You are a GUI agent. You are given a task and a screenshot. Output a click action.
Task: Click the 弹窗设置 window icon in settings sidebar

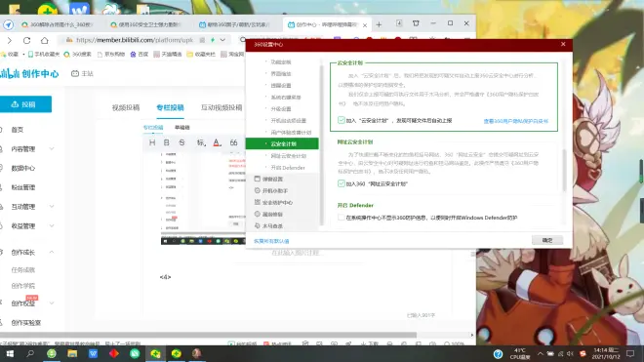click(257, 179)
